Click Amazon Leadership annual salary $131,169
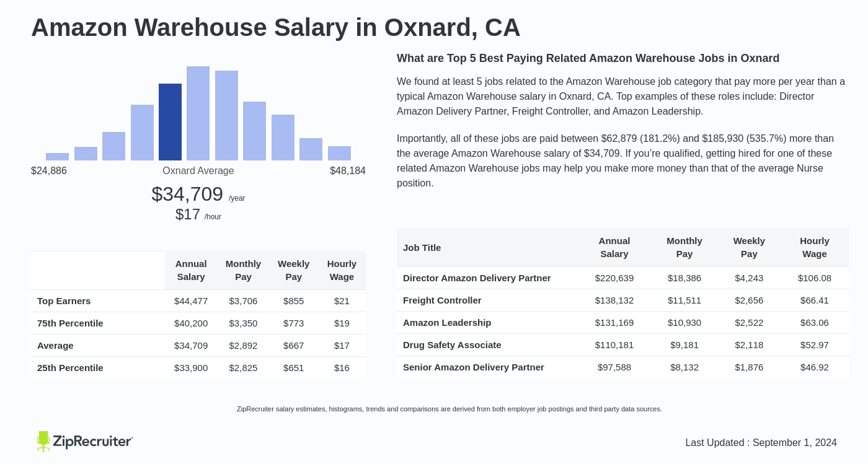 614,323
